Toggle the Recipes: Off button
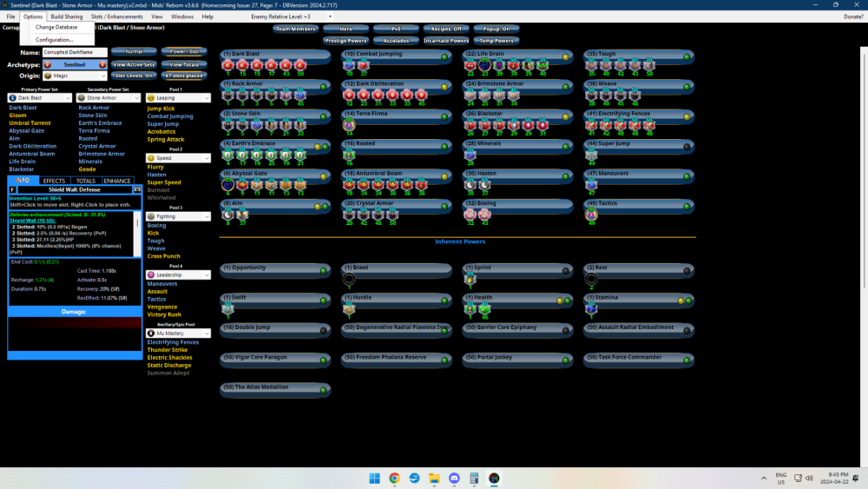Image resolution: width=868 pixels, height=489 pixels. point(446,29)
